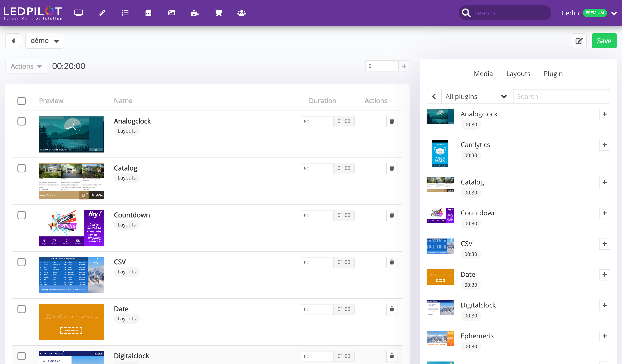Open the screens monitor icon in navbar
The width and height of the screenshot is (622, 364).
click(79, 13)
